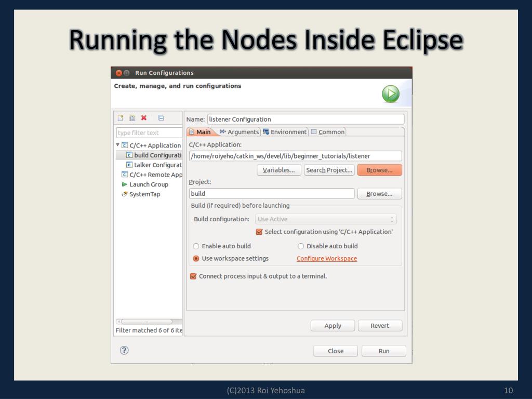This screenshot has height=399, width=532.
Task: Click the C/C++ Remote Application icon
Action: (125, 175)
